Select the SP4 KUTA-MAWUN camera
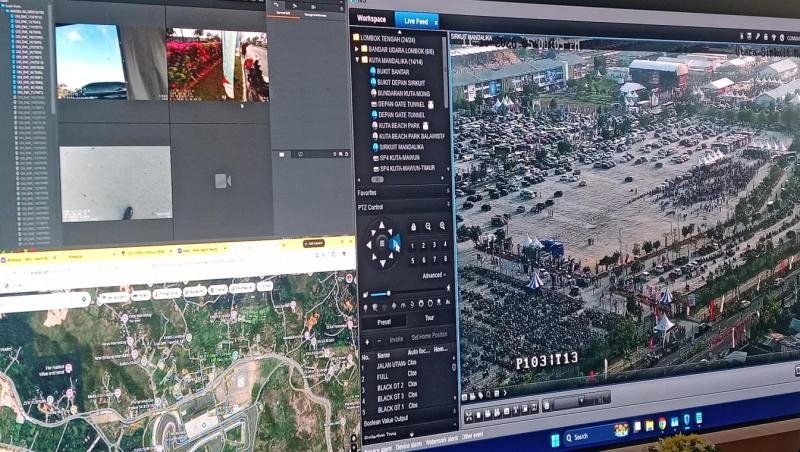This screenshot has width=800, height=452. coord(396,158)
